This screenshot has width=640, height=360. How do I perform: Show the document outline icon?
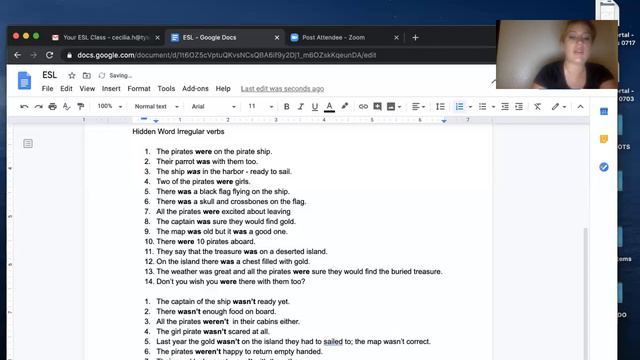pos(28,143)
